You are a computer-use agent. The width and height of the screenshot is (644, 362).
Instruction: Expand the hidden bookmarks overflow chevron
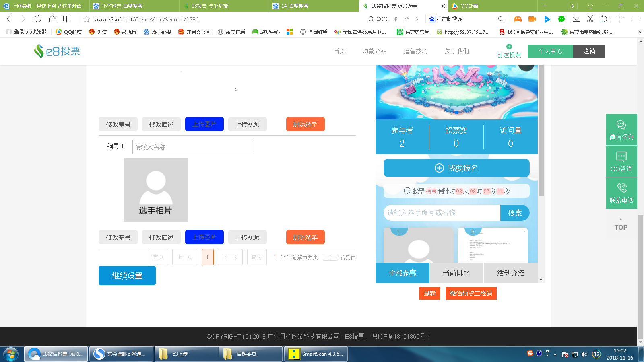[639, 32]
